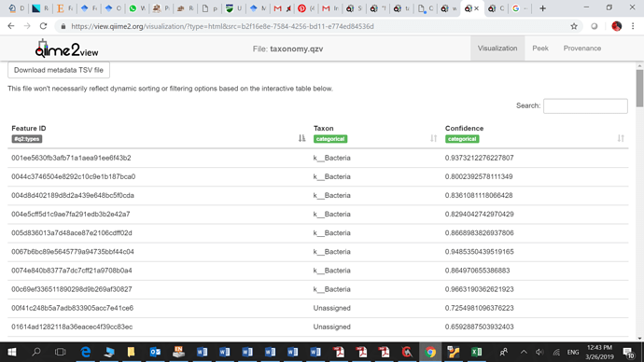This screenshot has width=644, height=362.
Task: Click the extension icon beside the bookmark star
Action: click(x=595, y=26)
